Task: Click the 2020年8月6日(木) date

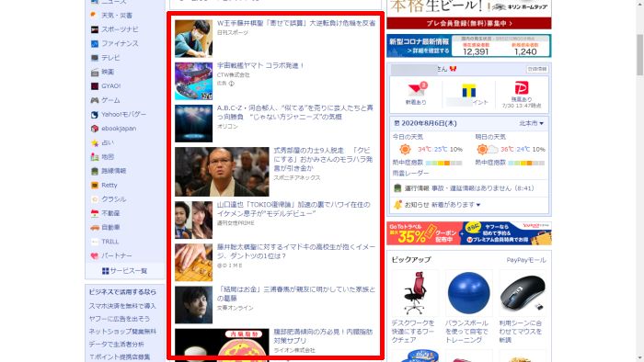Action: (x=430, y=123)
